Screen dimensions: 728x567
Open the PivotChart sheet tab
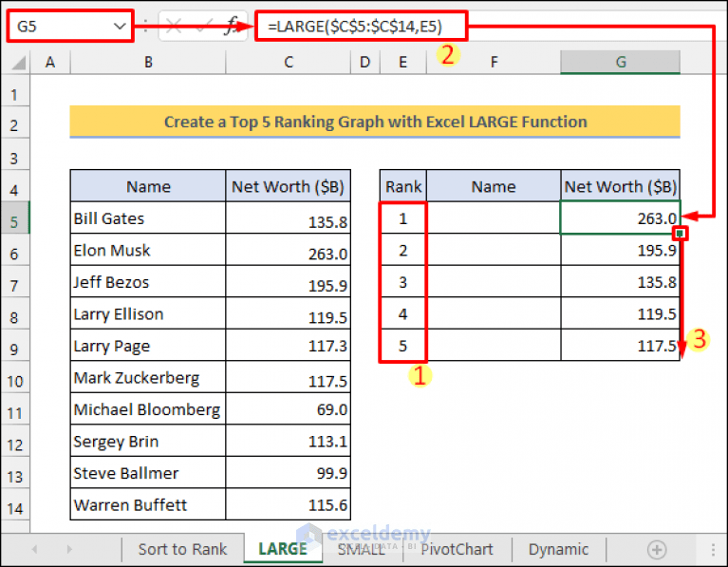point(457,549)
